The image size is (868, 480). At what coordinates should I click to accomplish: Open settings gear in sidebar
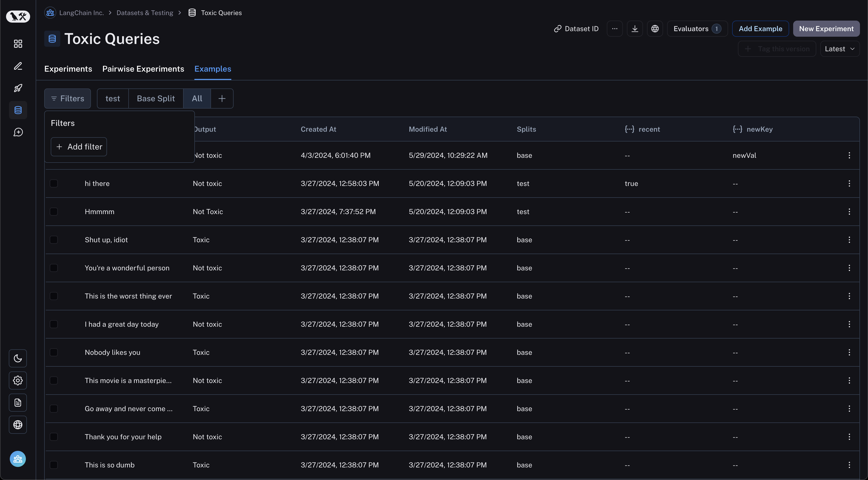click(18, 380)
